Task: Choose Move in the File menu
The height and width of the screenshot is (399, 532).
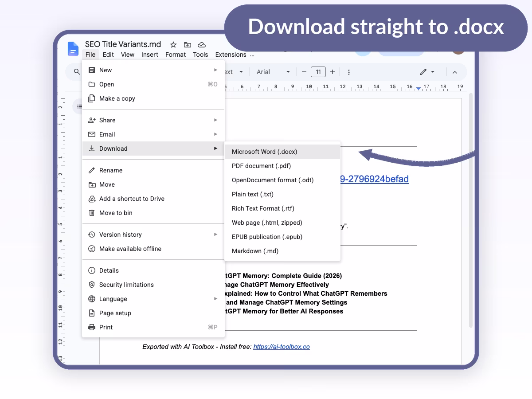Action: [x=153, y=184]
